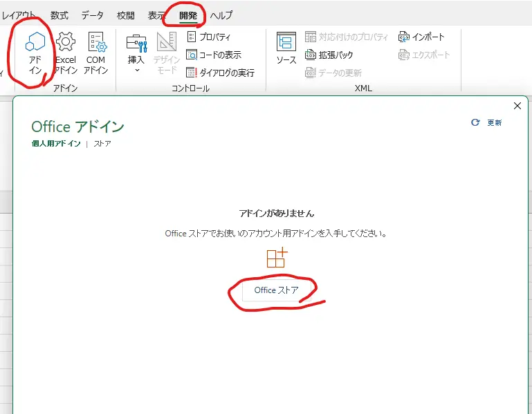This screenshot has width=532, height=414.
Task: Click インポート in the XML group
Action: pos(421,37)
